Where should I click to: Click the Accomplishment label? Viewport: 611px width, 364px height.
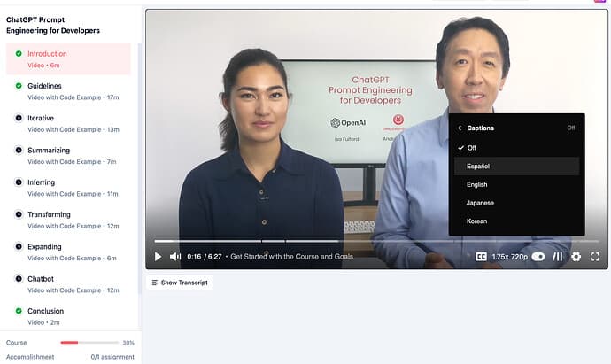click(30, 357)
